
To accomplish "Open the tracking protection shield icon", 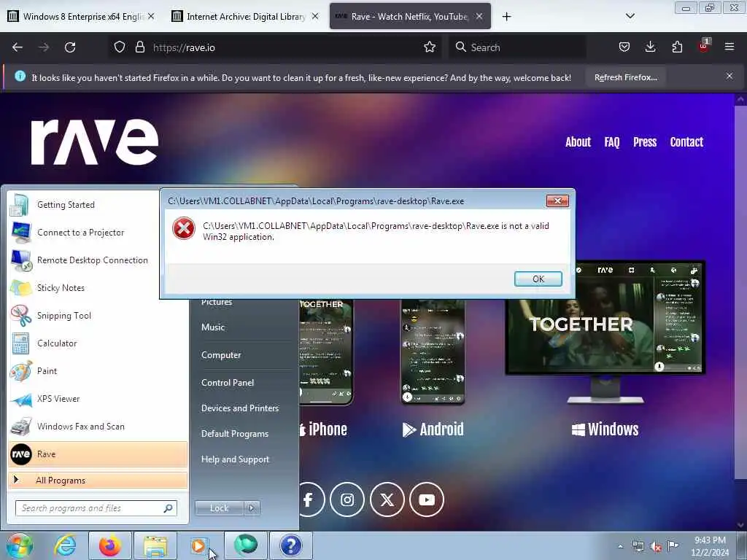I will point(120,47).
